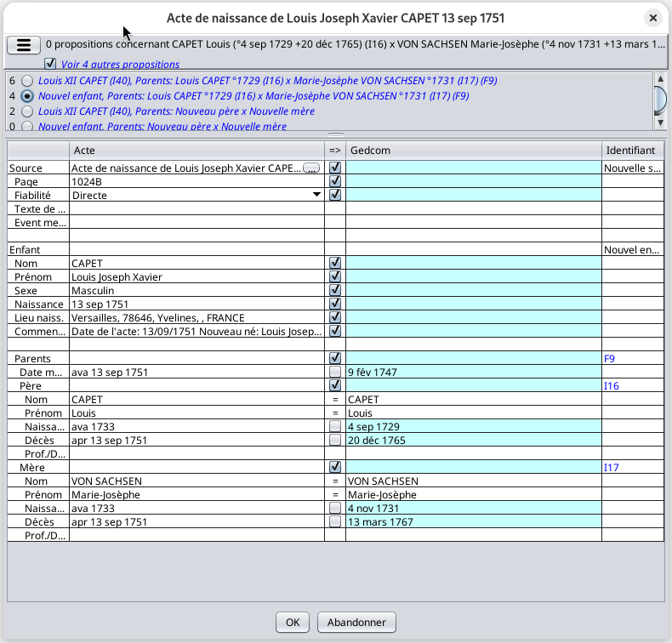Image resolution: width=672 pixels, height=643 pixels.
Task: Click the Gedcom 9 fév 1747 cell
Action: click(x=474, y=373)
